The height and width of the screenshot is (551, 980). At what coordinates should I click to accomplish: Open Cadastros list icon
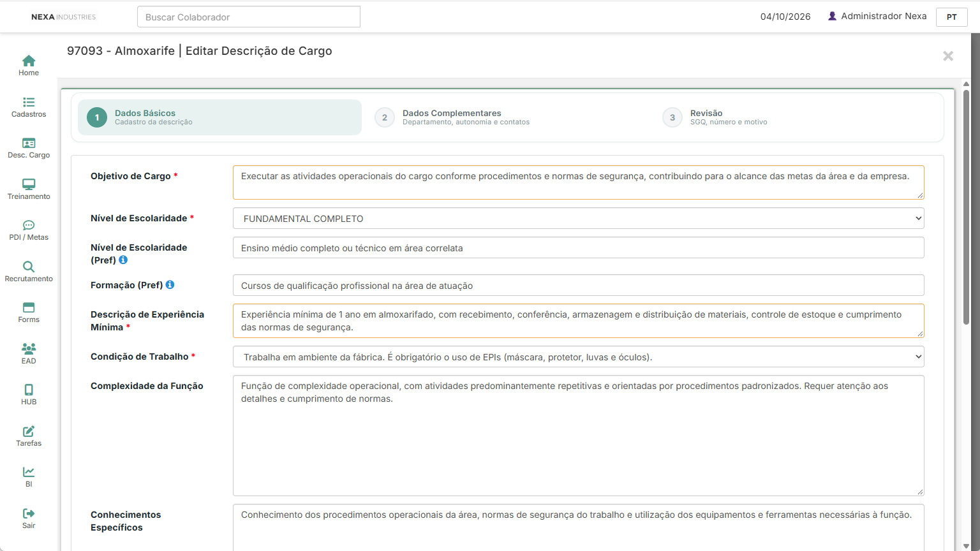[29, 102]
